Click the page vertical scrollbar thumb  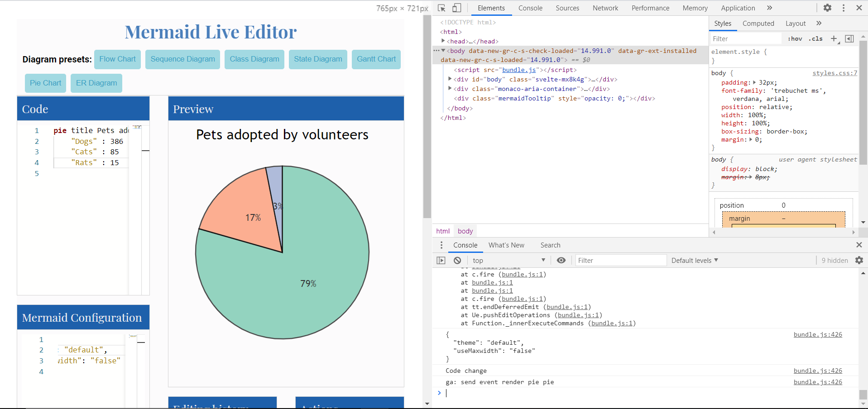point(427,117)
